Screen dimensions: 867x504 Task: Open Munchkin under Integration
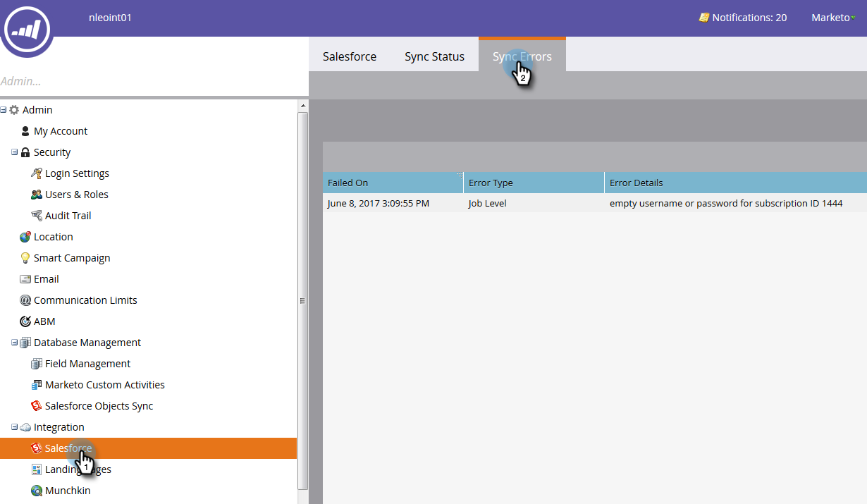click(x=68, y=491)
